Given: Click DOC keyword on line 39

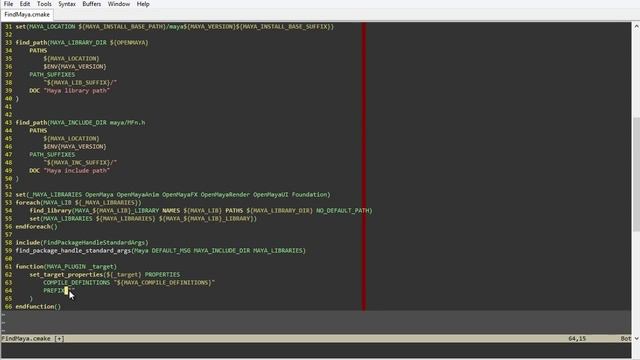Looking at the screenshot, I should tap(35, 91).
